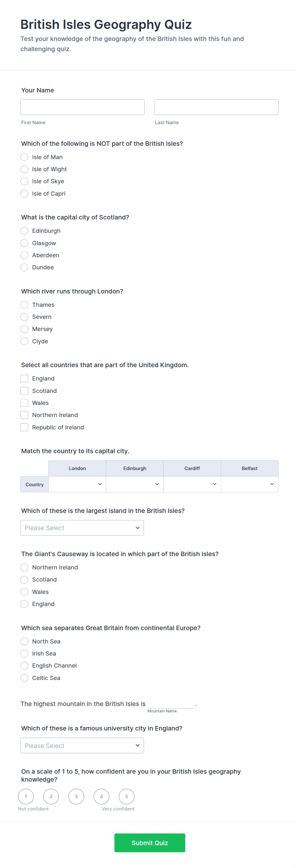The width and height of the screenshot is (296, 868).
Task: Select the Isle of Capri radio option
Action: [24, 194]
